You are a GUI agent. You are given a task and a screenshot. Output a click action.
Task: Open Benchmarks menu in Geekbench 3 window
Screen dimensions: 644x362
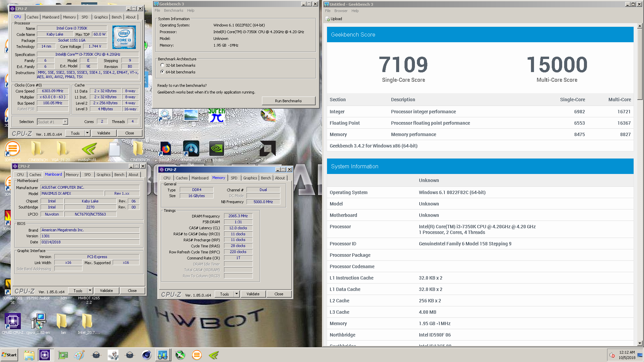click(x=173, y=10)
